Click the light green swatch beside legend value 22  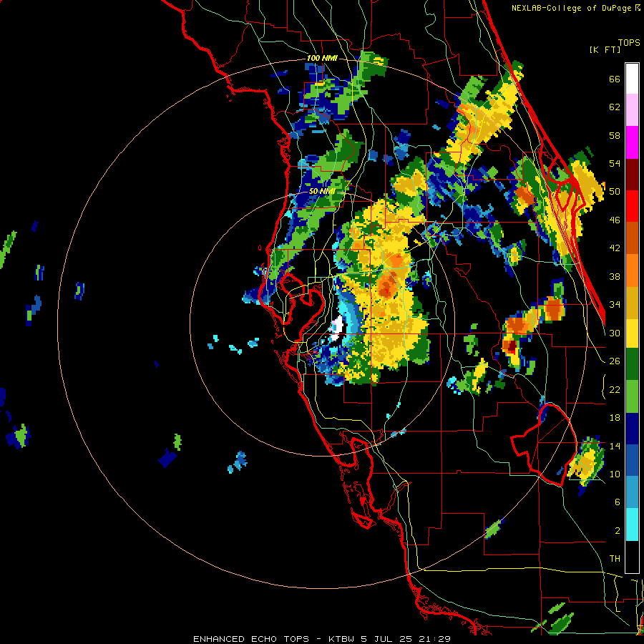tap(632, 396)
